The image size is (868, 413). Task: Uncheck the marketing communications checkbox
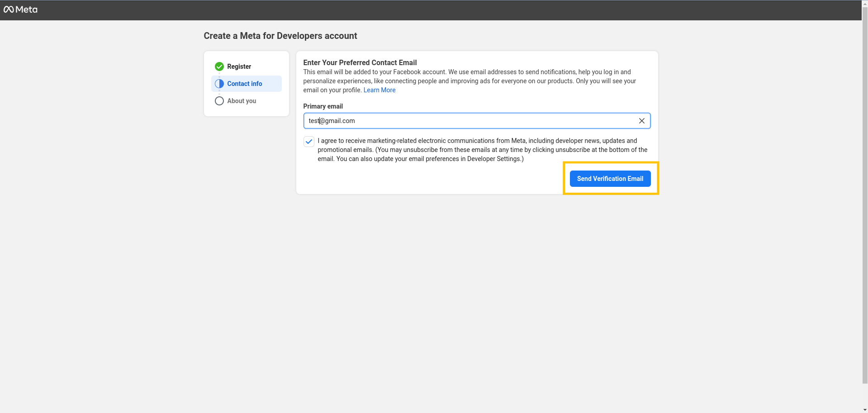tap(309, 142)
